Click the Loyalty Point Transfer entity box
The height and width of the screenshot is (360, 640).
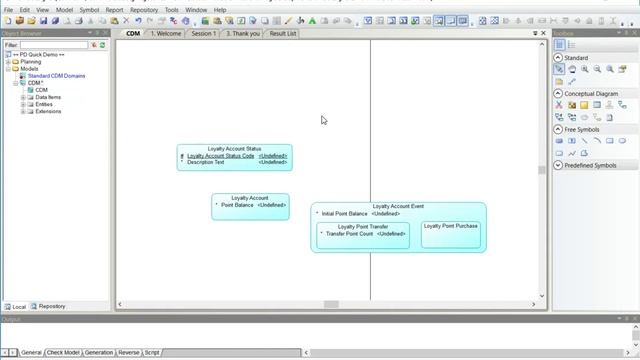[363, 235]
